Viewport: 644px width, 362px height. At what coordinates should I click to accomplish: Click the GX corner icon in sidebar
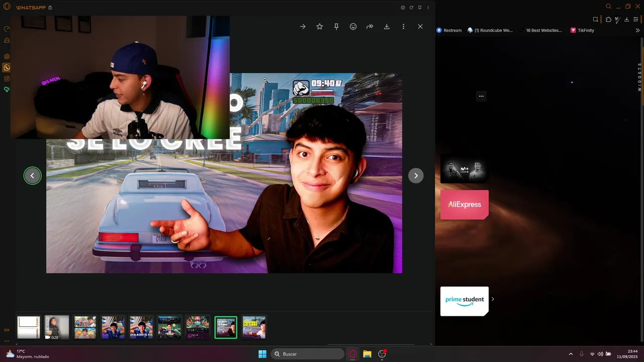point(7,330)
